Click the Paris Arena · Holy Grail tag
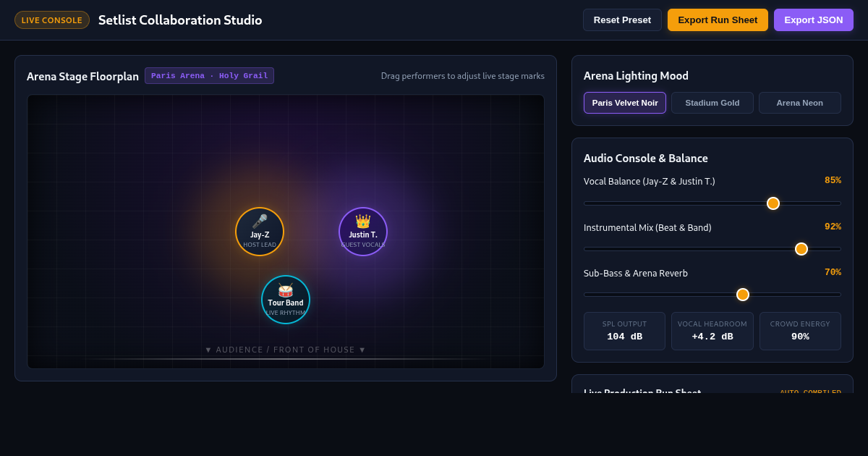The width and height of the screenshot is (868, 456). pyautogui.click(x=209, y=76)
